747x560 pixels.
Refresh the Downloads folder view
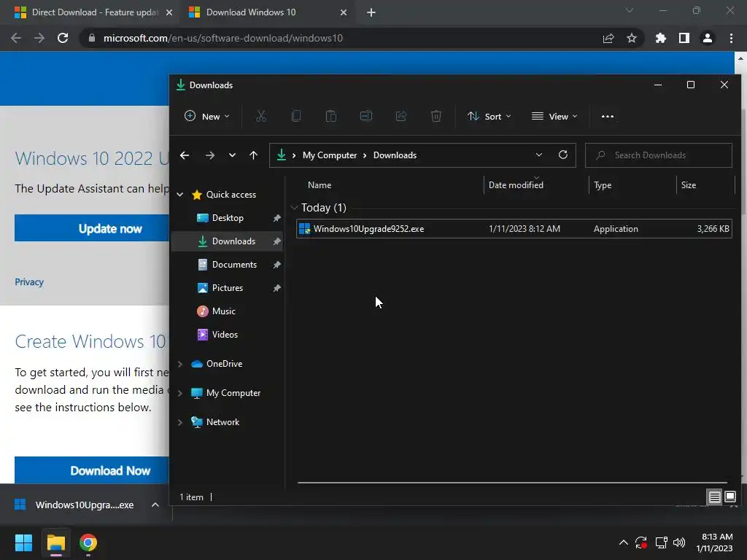click(563, 155)
